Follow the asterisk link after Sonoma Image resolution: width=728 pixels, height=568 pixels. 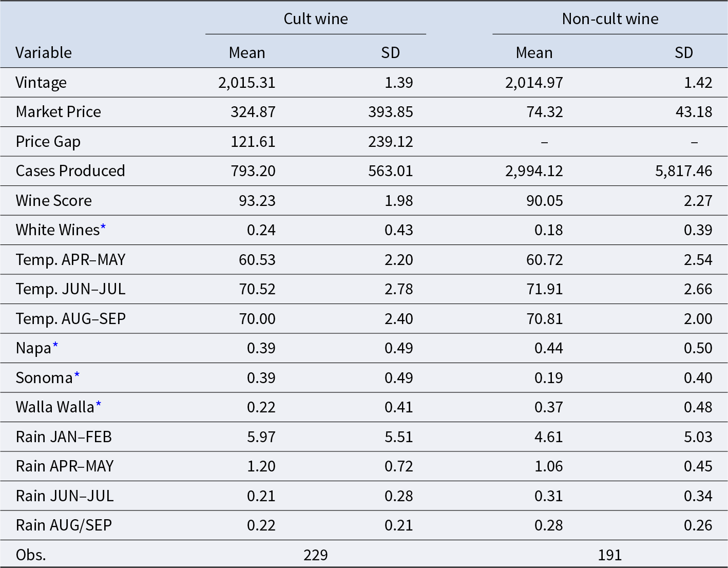(77, 375)
